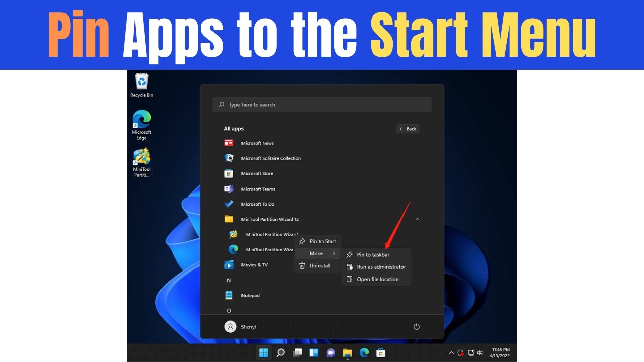The height and width of the screenshot is (362, 644).
Task: Jump to the letter O section header
Action: [229, 311]
